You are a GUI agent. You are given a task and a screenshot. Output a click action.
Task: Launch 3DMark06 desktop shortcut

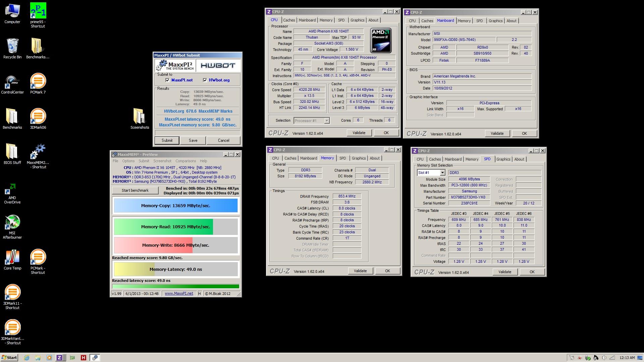coord(38,119)
